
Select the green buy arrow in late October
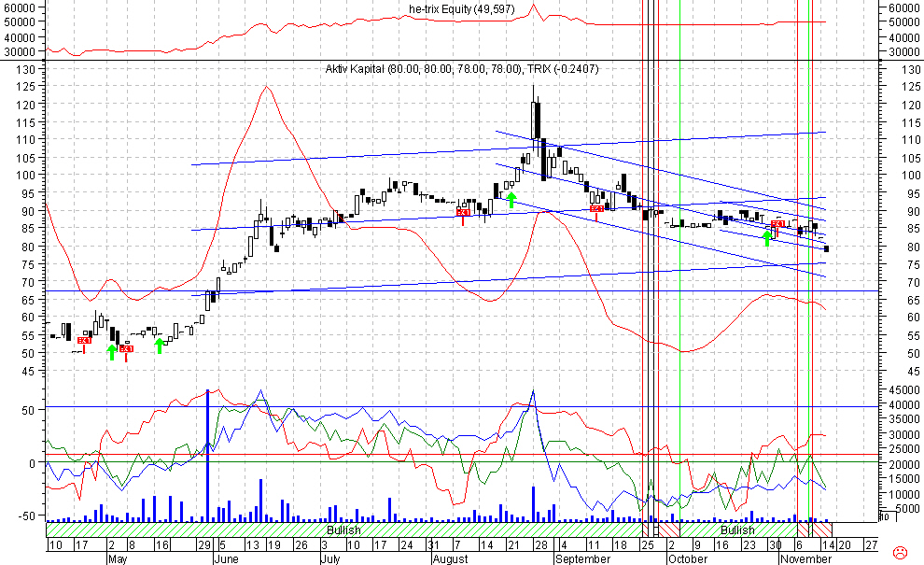tap(767, 237)
